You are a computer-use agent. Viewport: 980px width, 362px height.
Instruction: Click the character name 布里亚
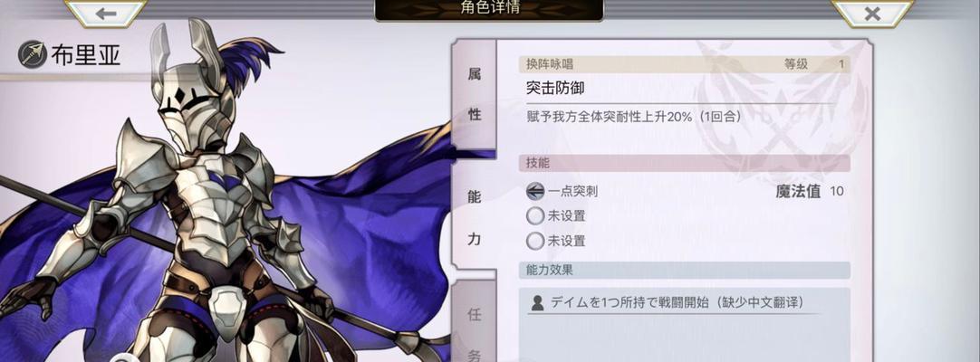click(86, 55)
